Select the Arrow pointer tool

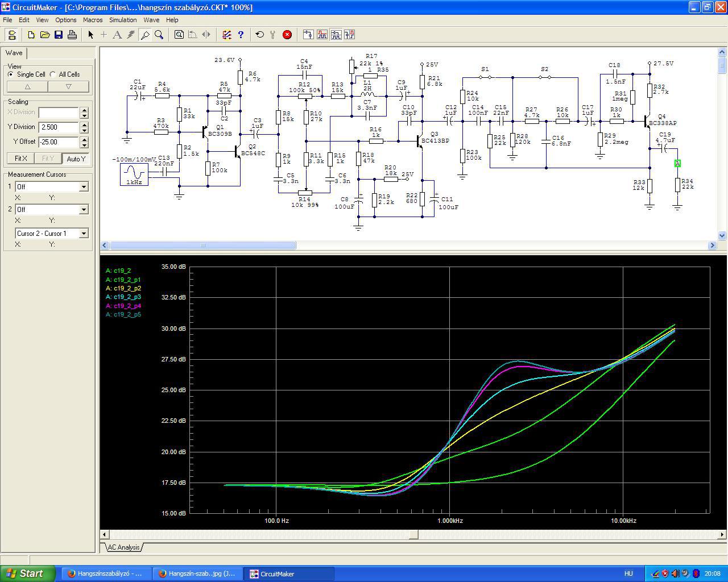90,35
